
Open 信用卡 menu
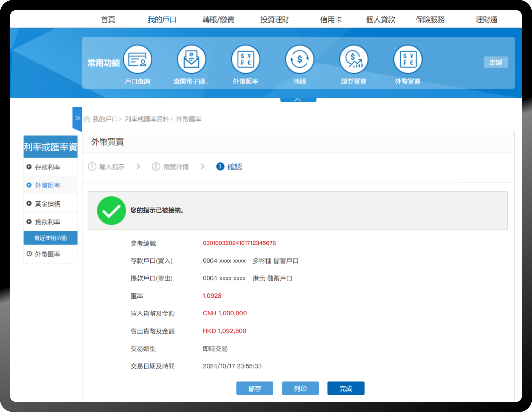[x=331, y=20]
